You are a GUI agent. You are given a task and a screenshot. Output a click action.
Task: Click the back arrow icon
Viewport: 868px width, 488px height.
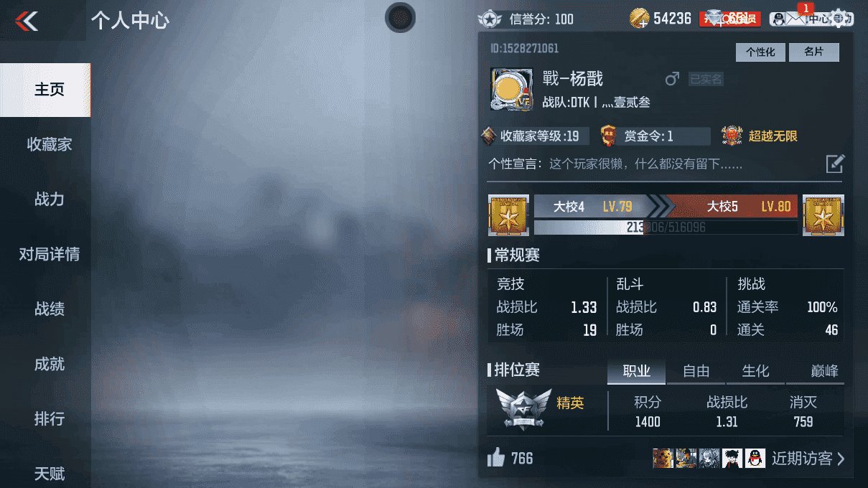click(27, 21)
